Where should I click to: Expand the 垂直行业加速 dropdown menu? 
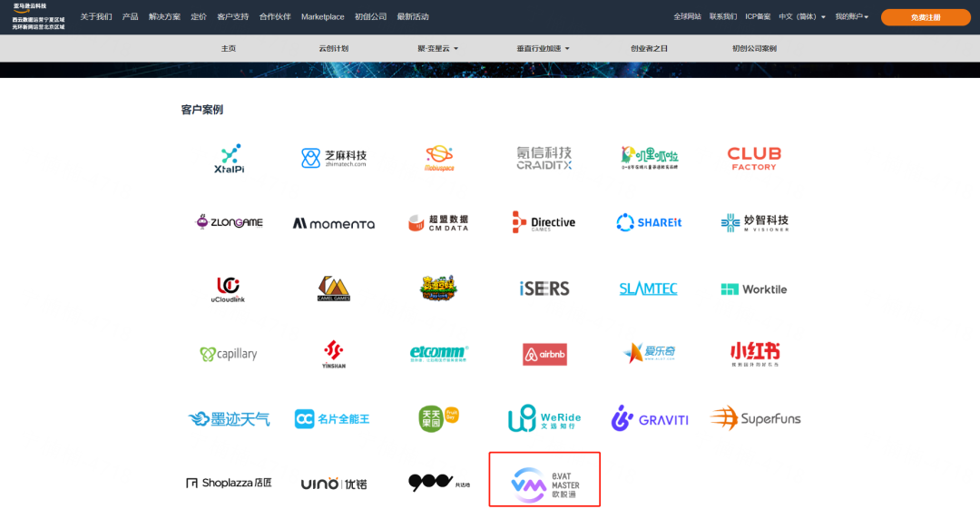[x=543, y=48]
